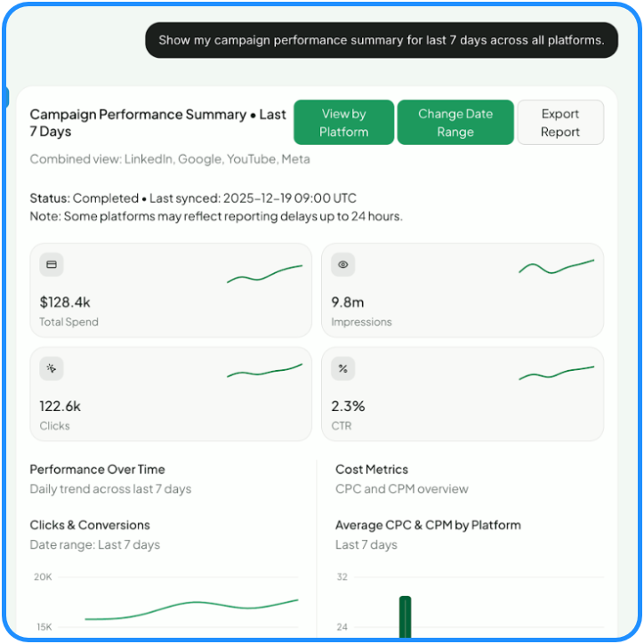This screenshot has width=644, height=644.
Task: Click the Cost Metrics section heading
Action: pyautogui.click(x=372, y=470)
